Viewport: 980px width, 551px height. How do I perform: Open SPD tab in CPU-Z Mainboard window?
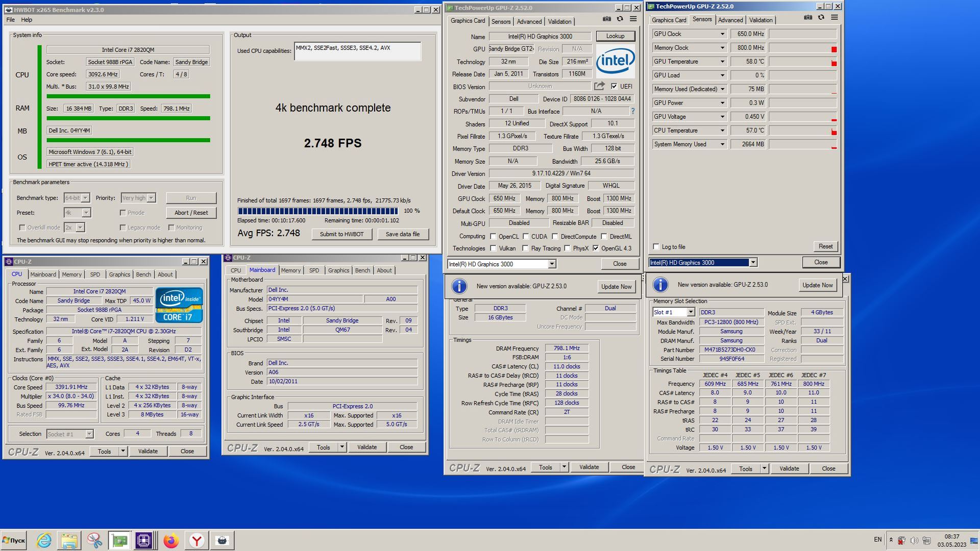(x=314, y=270)
